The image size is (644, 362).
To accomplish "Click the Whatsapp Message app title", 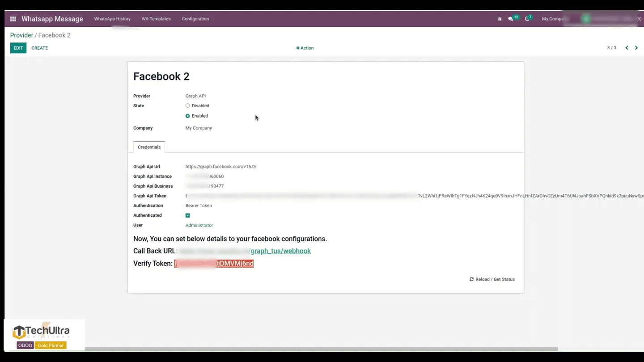I will click(52, 19).
